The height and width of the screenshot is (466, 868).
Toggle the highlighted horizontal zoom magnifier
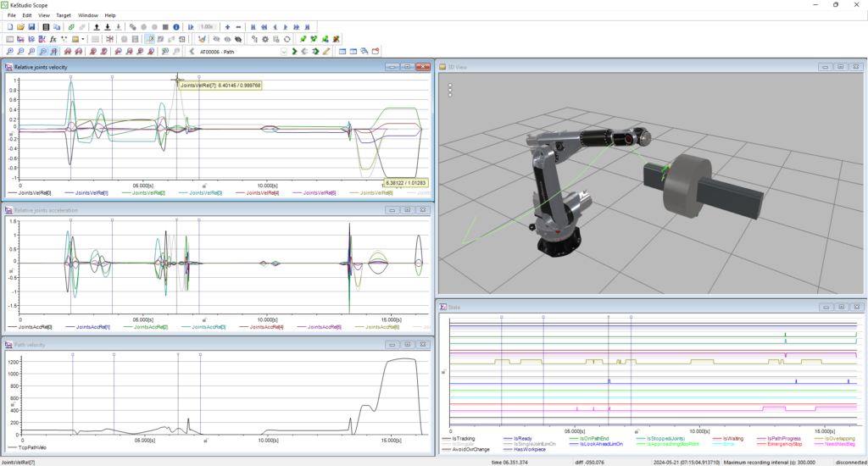42,52
